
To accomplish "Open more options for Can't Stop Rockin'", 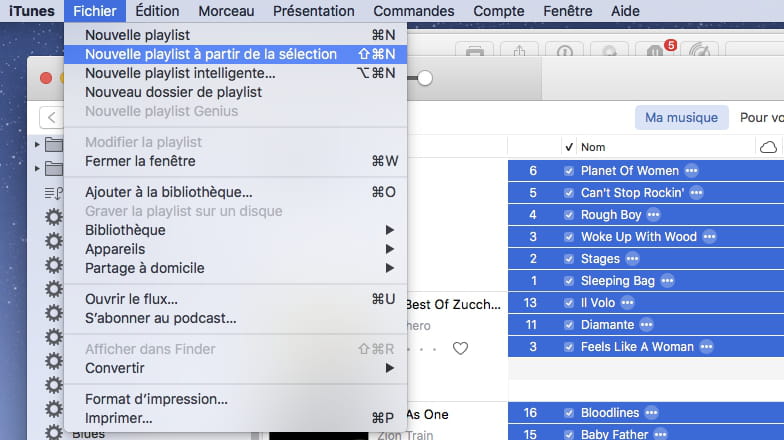I will (x=696, y=192).
